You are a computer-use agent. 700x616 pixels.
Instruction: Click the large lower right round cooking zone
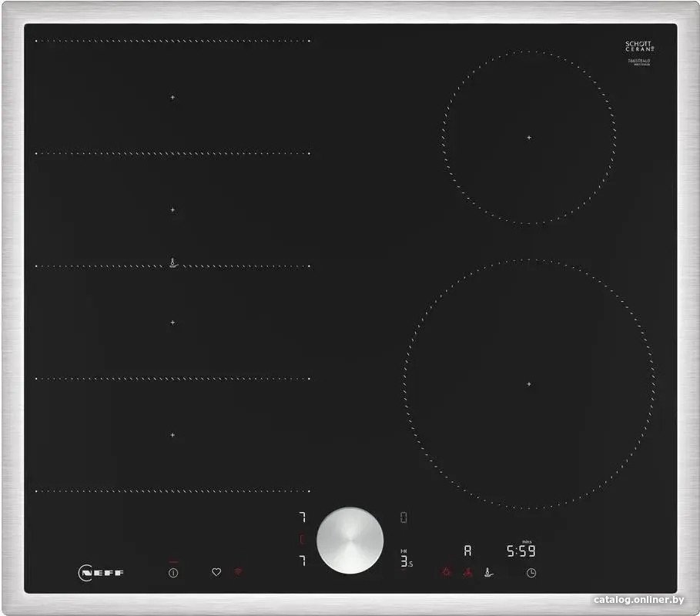tap(529, 383)
